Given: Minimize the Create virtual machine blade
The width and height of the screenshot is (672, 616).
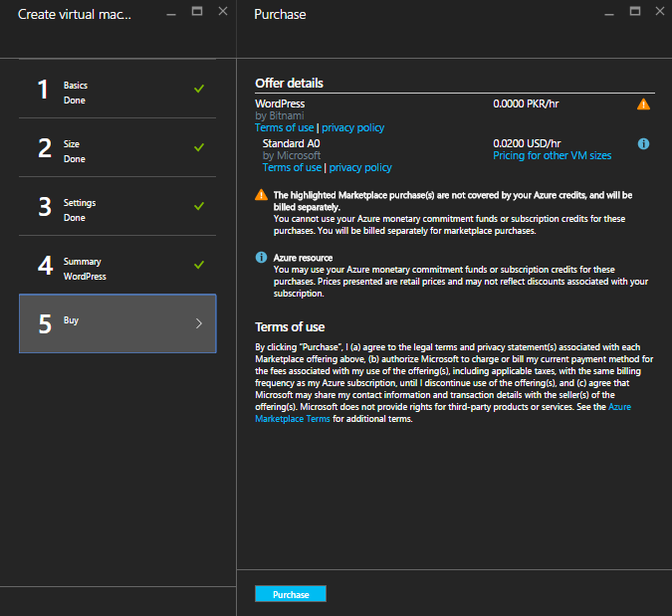Looking at the screenshot, I should tap(171, 15).
